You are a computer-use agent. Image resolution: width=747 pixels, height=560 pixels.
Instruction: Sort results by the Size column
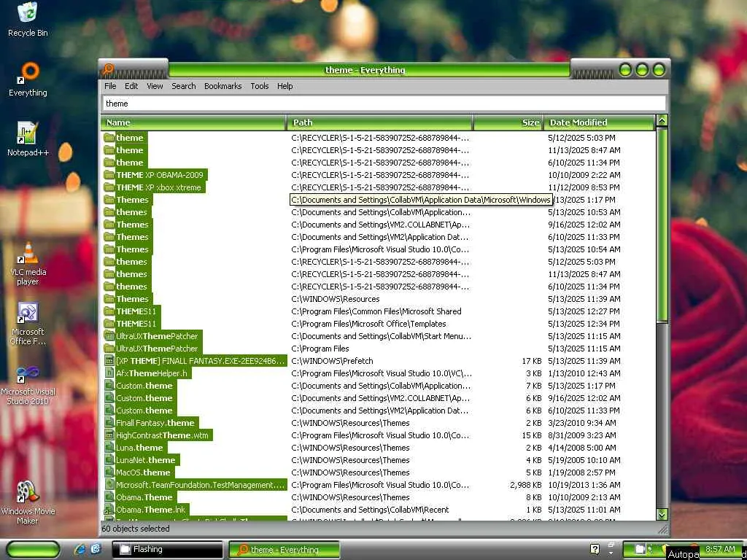tap(508, 122)
